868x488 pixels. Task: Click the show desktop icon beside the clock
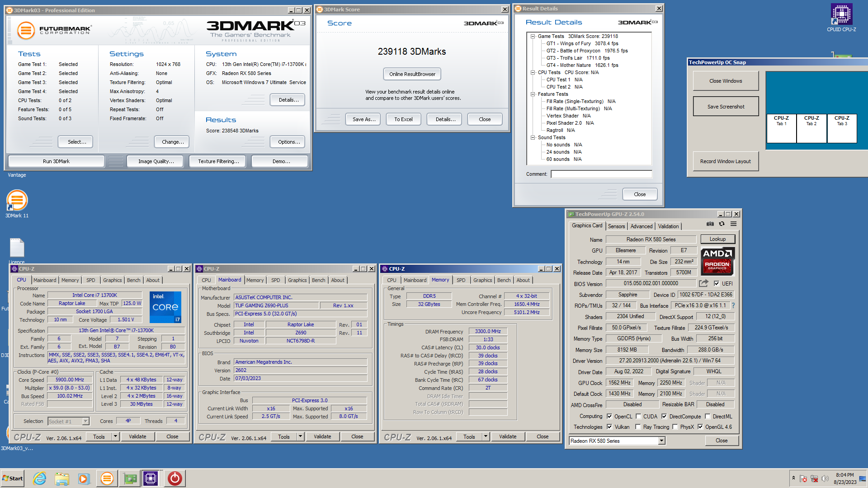pyautogui.click(x=863, y=479)
